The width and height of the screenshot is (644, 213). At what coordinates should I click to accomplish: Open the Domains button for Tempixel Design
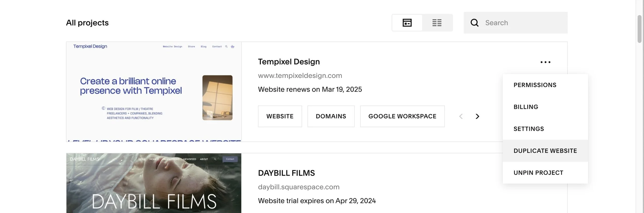tap(331, 116)
